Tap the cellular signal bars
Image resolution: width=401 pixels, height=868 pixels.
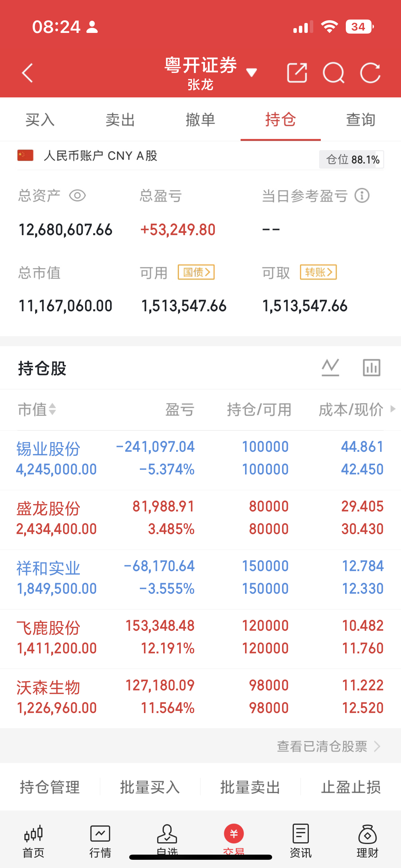click(303, 27)
